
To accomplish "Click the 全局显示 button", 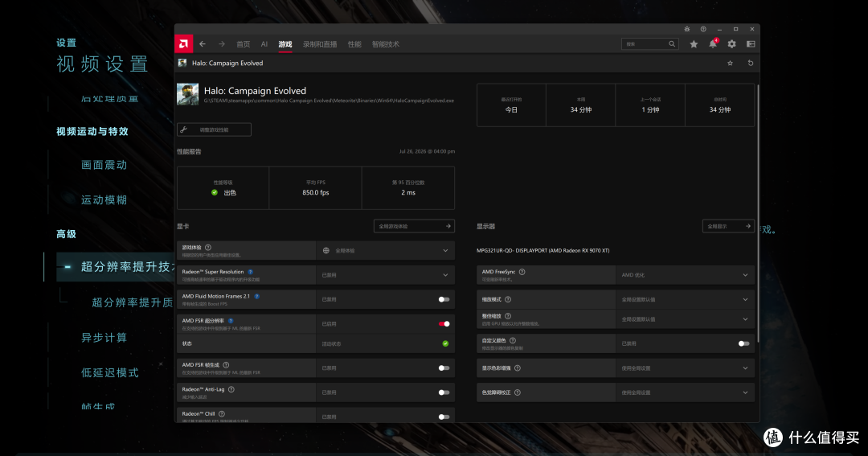I will point(728,226).
